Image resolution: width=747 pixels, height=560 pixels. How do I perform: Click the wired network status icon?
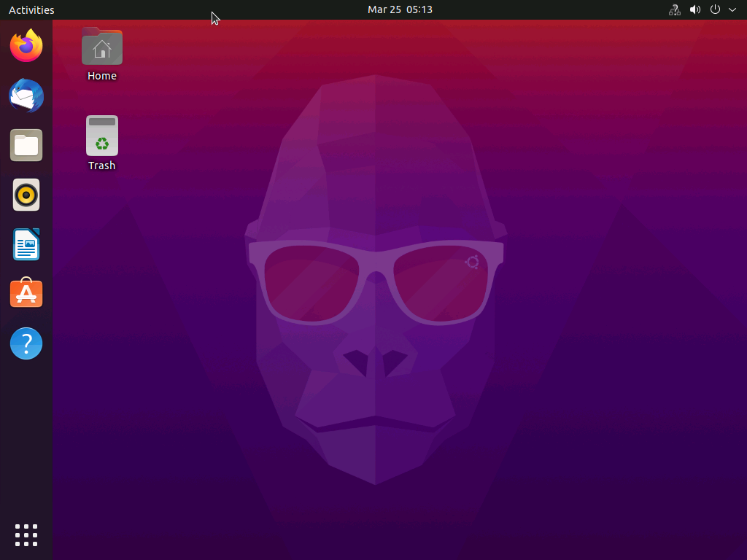[x=674, y=9]
